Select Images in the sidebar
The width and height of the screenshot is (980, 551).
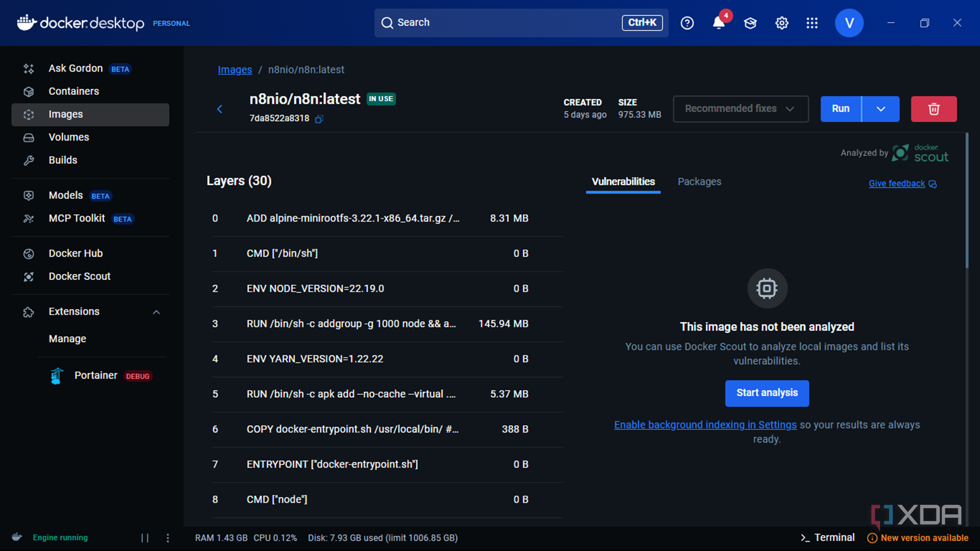(90, 115)
